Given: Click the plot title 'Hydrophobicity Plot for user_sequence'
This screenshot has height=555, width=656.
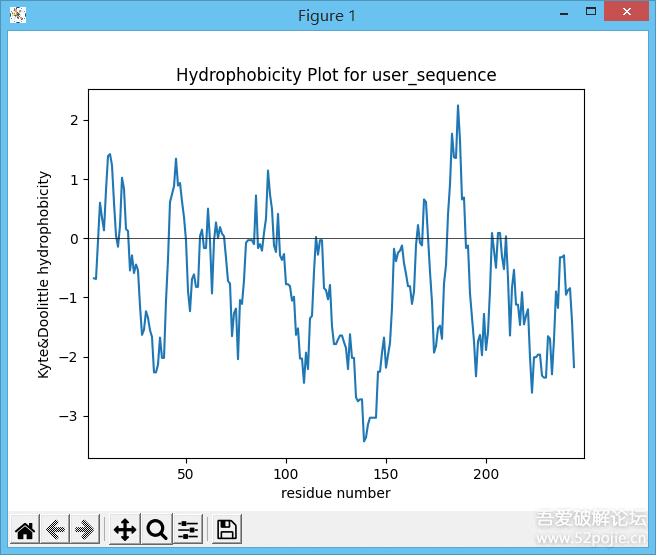Looking at the screenshot, I should tap(336, 75).
